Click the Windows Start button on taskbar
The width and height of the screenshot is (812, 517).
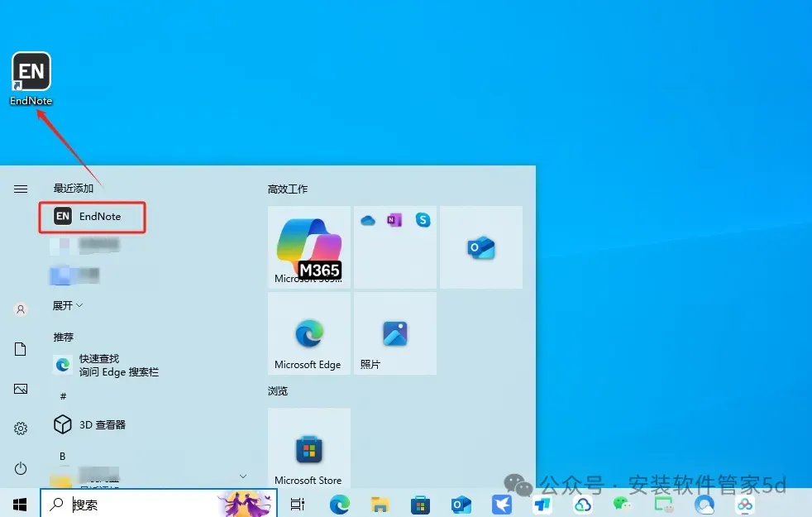click(x=20, y=504)
